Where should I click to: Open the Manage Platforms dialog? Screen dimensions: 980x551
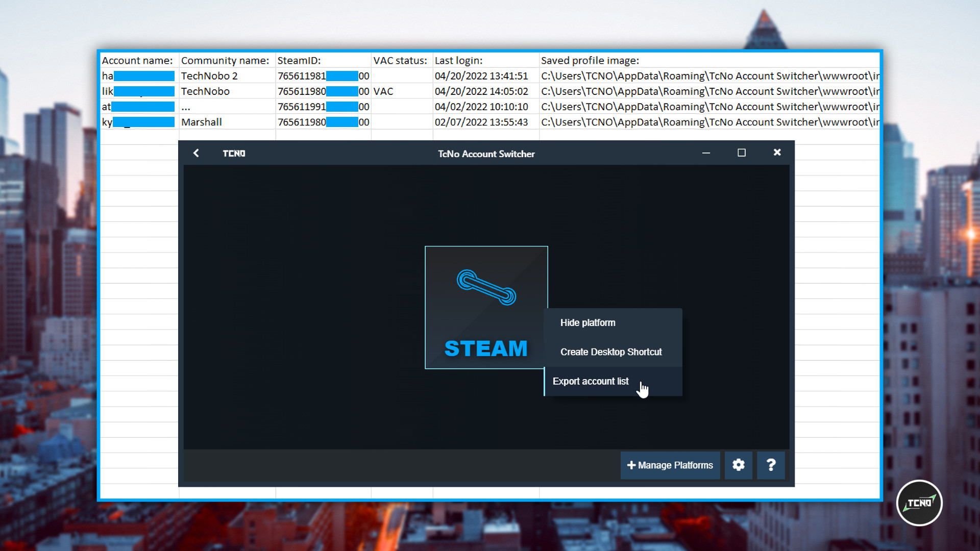[x=670, y=465]
